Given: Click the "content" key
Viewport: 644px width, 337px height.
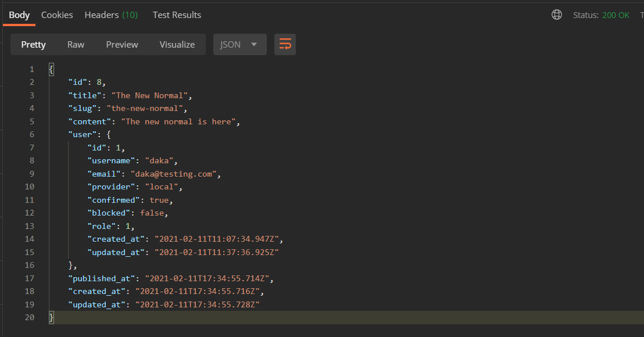Looking at the screenshot, I should [90, 121].
